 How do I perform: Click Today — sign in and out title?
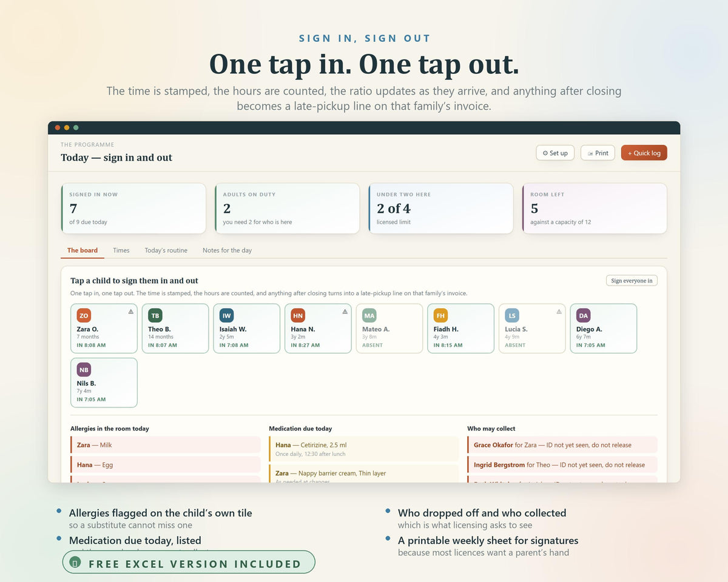[116, 158]
